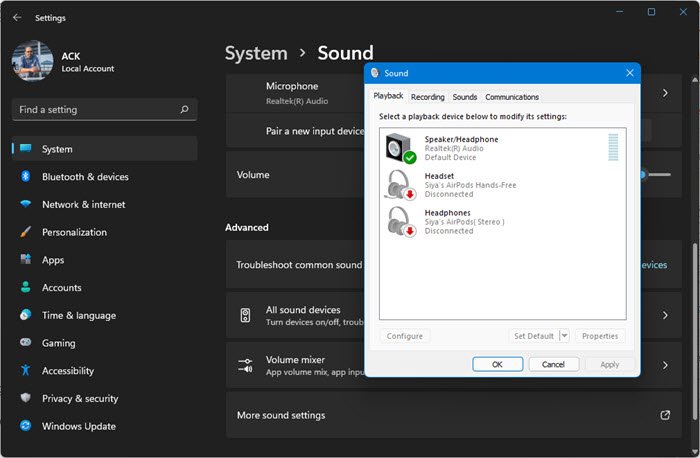Screen dimensions: 700x458
Task: Select the disconnected Headset device icon
Action: pyautogui.click(x=400, y=185)
